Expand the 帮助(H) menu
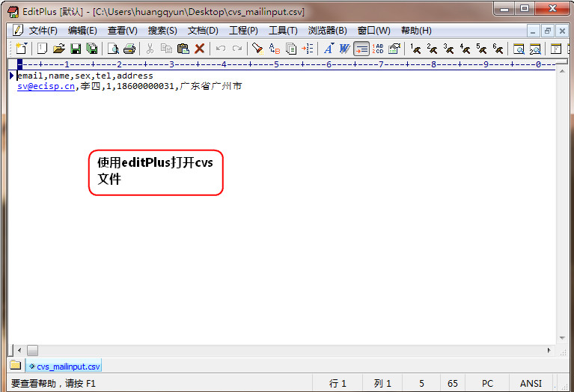Viewport: 574px width, 392px height. 416,31
